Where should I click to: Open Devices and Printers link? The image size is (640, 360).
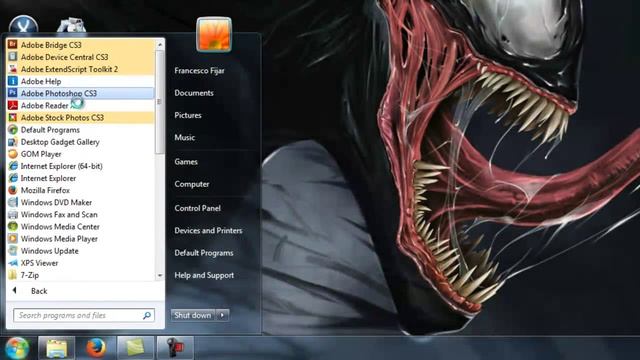pos(208,231)
